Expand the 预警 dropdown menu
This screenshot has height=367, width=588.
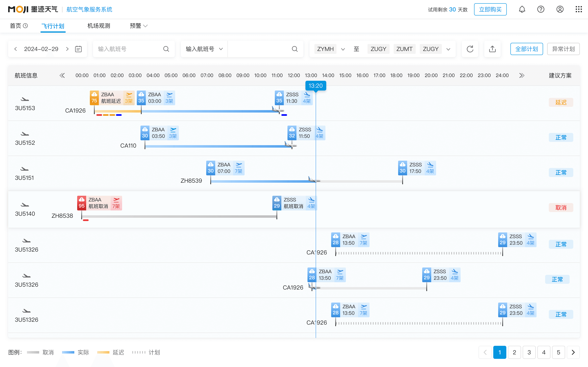pos(139,26)
